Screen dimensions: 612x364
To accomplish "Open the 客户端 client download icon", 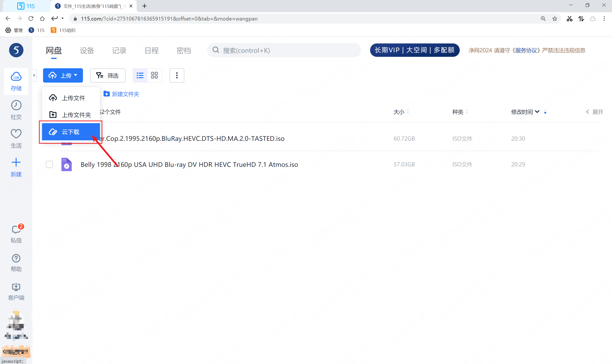I will [16, 291].
